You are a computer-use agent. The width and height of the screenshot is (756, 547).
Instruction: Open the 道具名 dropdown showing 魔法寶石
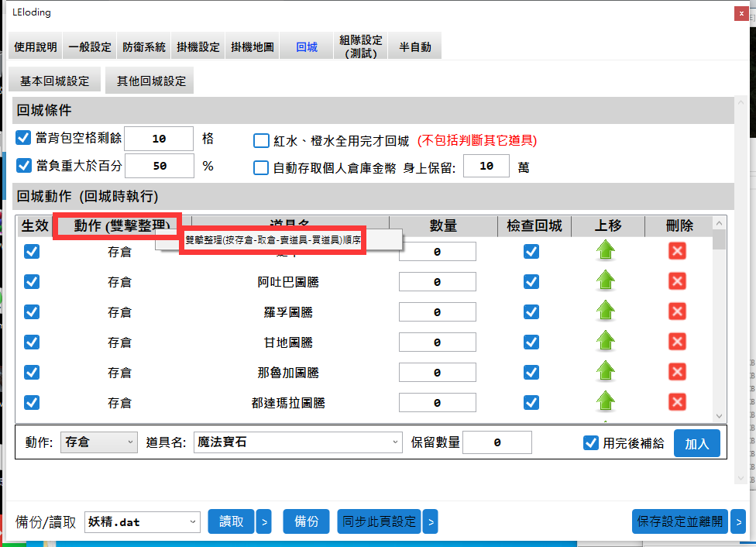coord(297,442)
